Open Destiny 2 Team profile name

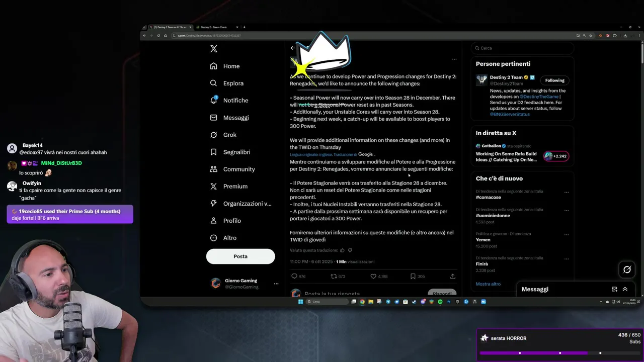pos(506,77)
